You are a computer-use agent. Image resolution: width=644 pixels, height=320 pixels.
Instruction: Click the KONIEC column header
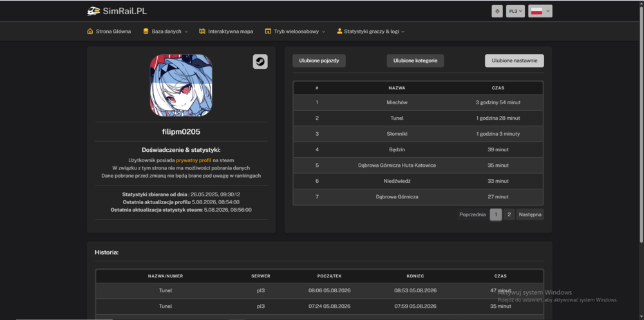pyautogui.click(x=415, y=276)
